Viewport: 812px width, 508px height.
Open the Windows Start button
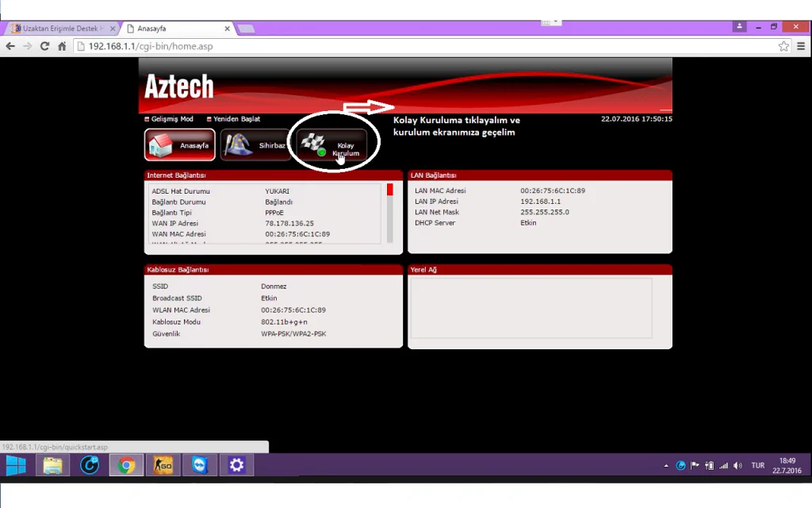(x=16, y=465)
